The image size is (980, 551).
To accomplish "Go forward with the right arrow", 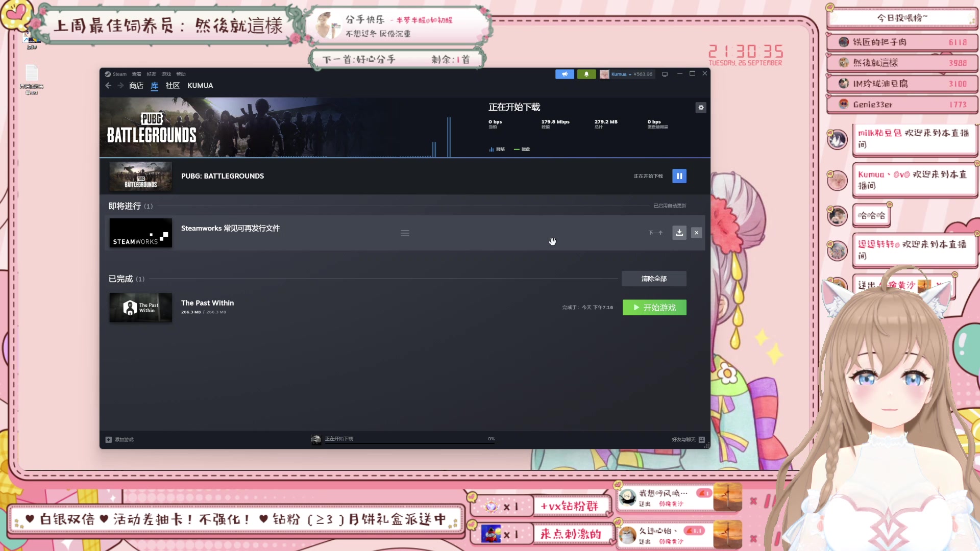I will point(120,86).
